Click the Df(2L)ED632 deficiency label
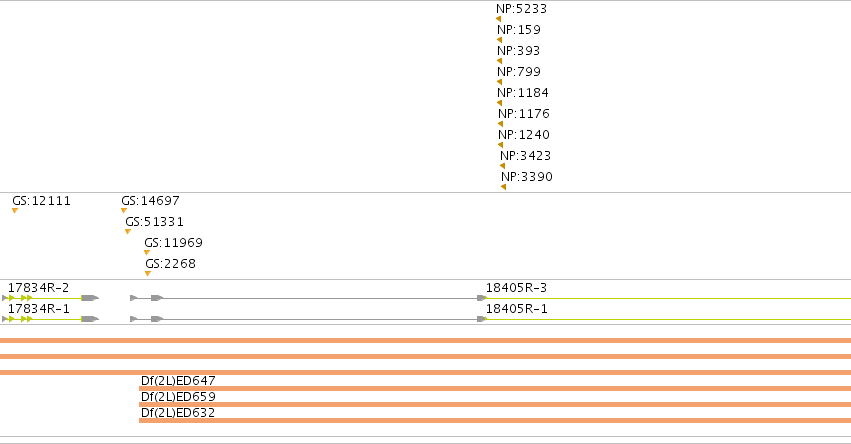 (178, 413)
